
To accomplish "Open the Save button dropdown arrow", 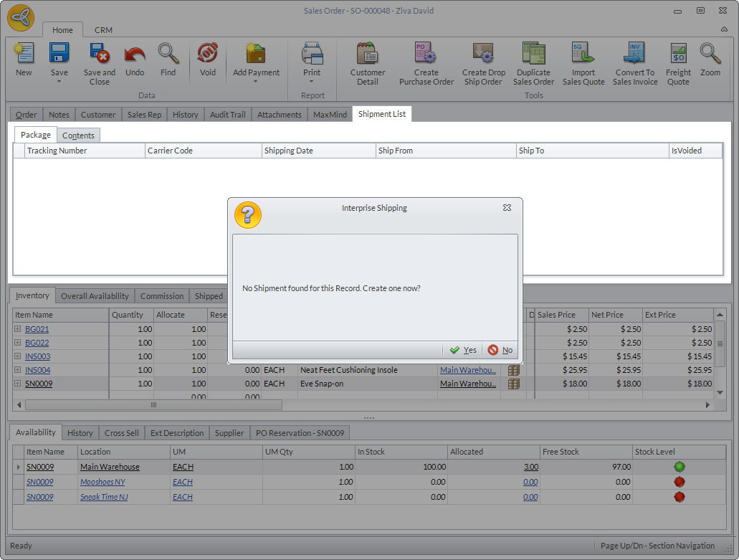I will click(x=59, y=82).
